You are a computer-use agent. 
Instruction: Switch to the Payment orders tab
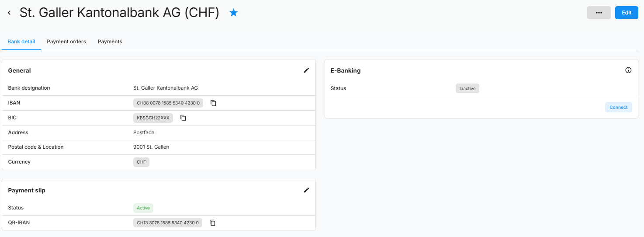coord(66,42)
